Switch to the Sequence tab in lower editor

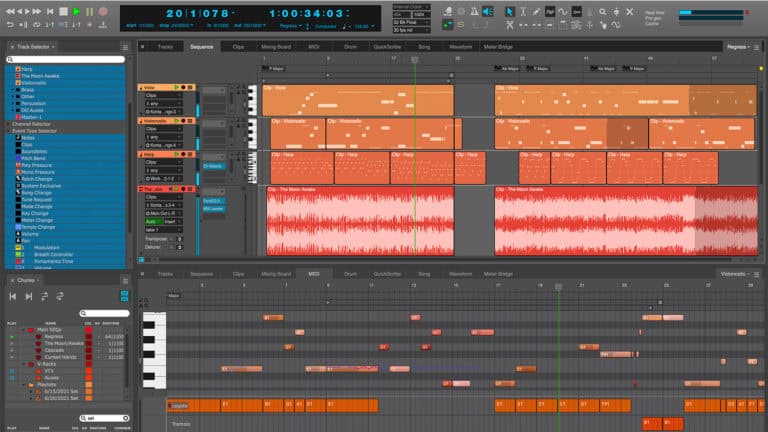(x=201, y=274)
